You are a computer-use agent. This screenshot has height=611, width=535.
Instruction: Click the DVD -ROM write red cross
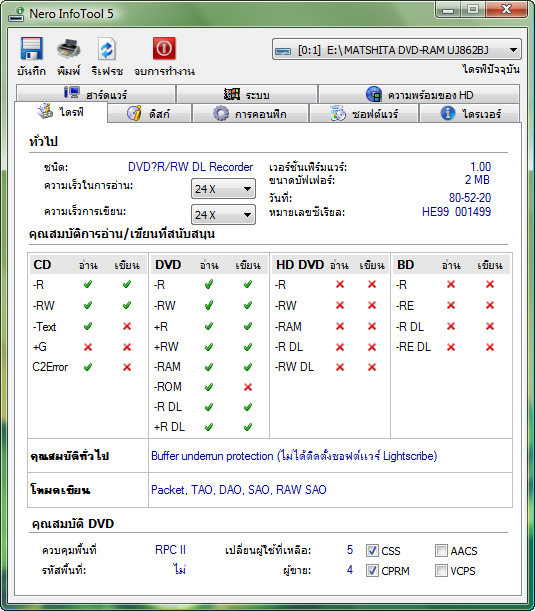[248, 387]
